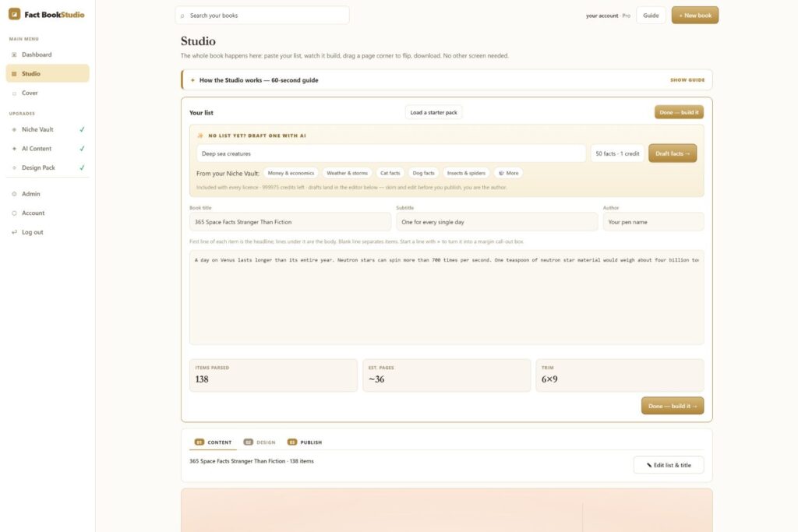Open the Niche Vault upgrade
Image resolution: width=798 pixels, height=532 pixels.
pyautogui.click(x=48, y=130)
